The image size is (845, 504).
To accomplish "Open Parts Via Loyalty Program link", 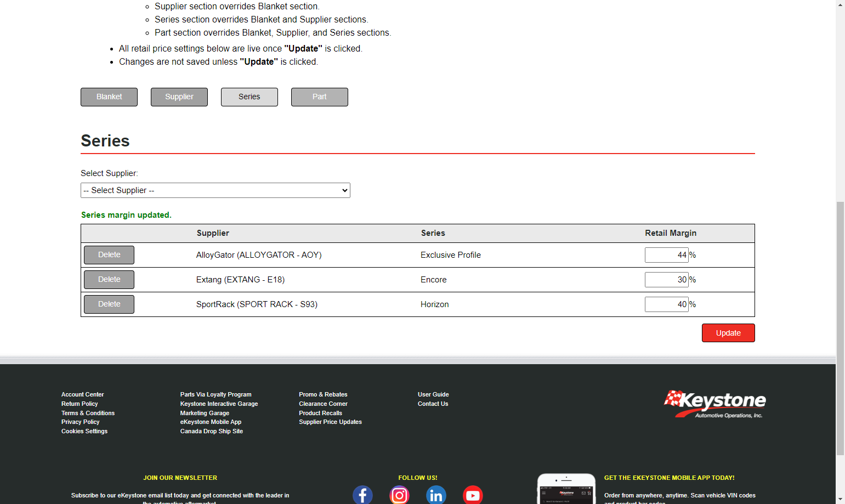I will click(x=215, y=394).
